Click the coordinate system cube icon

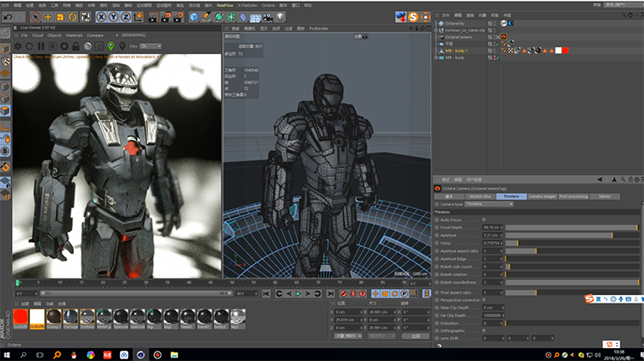tap(138, 17)
